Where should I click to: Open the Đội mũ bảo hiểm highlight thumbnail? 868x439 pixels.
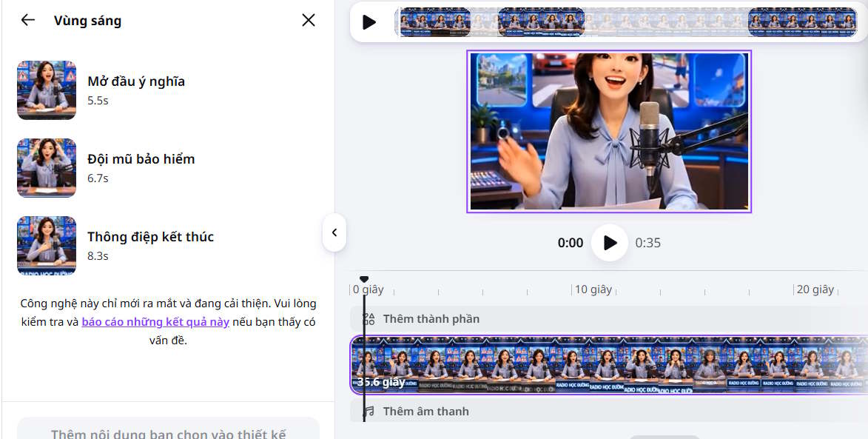[47, 168]
